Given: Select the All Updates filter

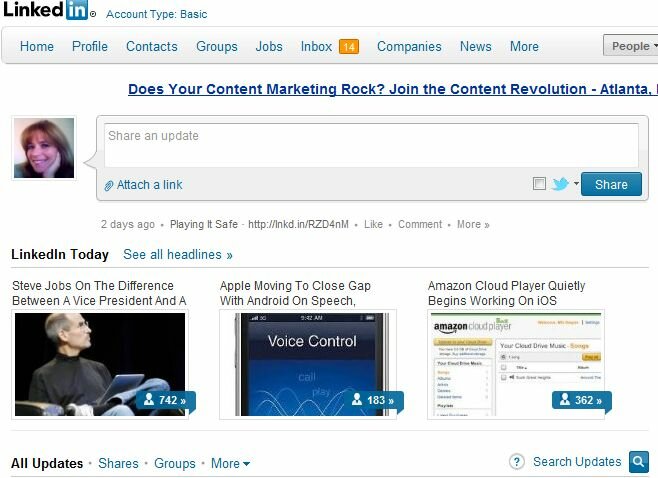Looking at the screenshot, I should coord(47,463).
